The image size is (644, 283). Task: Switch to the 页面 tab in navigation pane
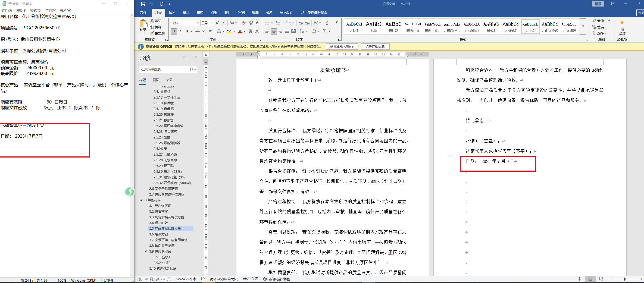pyautogui.click(x=156, y=80)
